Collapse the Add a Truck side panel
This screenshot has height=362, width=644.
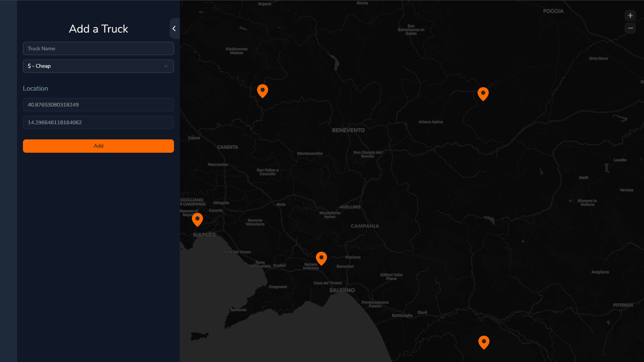(174, 28)
